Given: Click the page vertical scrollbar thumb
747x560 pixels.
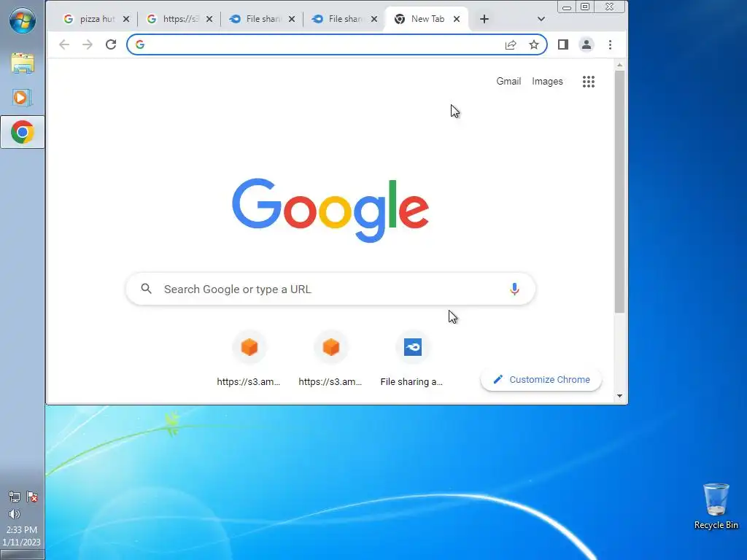Looking at the screenshot, I should [x=619, y=192].
